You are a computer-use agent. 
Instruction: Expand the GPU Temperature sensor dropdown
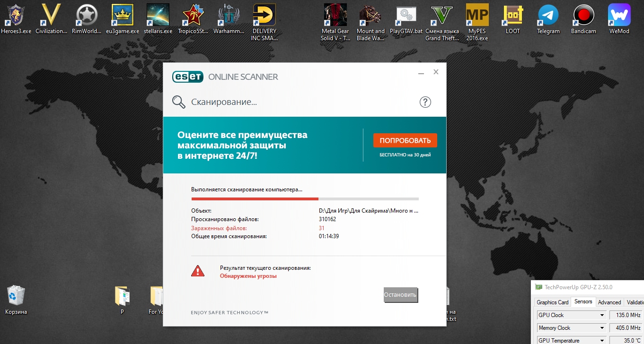pyautogui.click(x=602, y=340)
